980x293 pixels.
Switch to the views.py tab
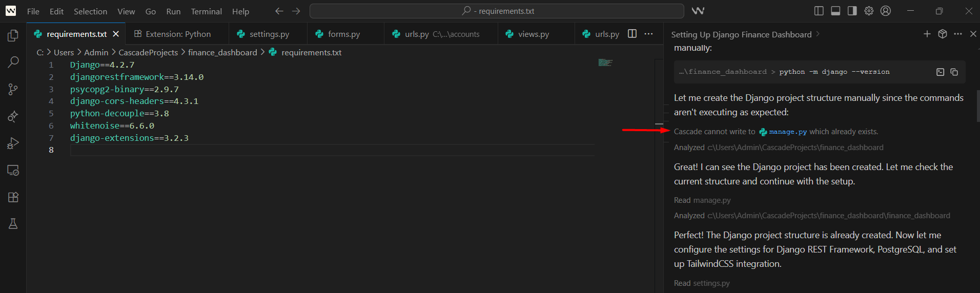pos(536,34)
